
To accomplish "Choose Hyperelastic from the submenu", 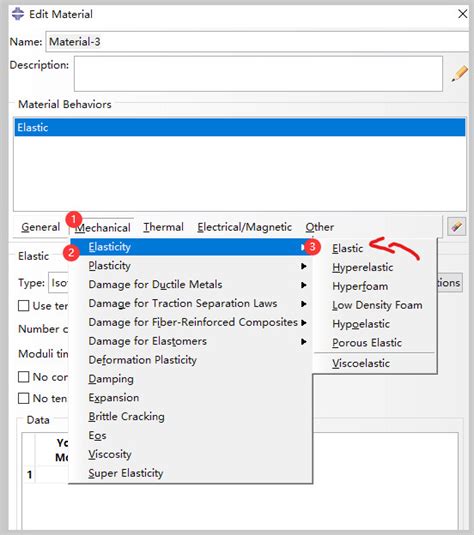I will pos(362,267).
